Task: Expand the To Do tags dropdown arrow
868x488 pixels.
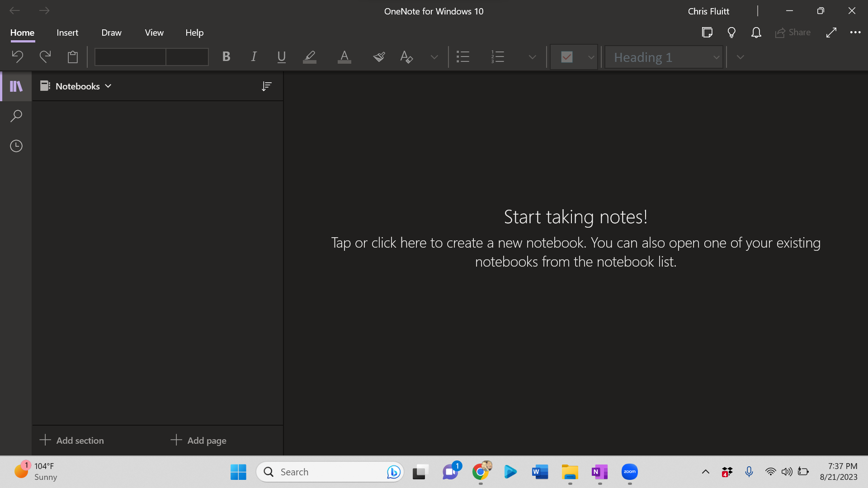Action: (x=591, y=57)
